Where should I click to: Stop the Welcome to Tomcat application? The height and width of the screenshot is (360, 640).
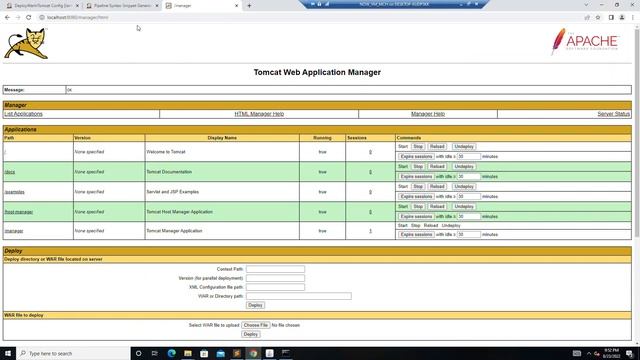coord(418,147)
